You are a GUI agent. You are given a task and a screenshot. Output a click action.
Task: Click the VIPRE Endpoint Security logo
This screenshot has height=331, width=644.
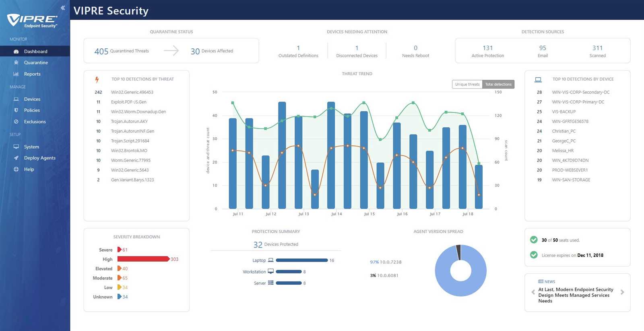tap(32, 21)
